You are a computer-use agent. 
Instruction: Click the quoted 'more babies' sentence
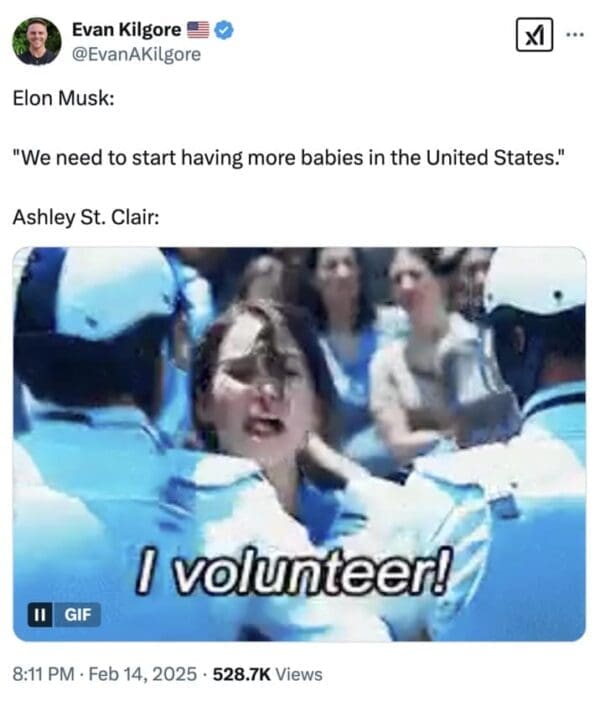[289, 158]
